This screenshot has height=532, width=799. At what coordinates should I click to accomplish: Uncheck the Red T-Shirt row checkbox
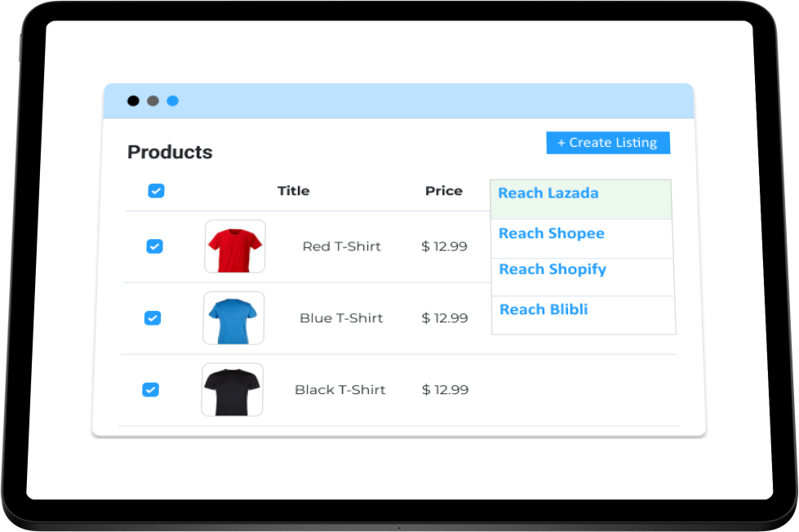[x=154, y=246]
